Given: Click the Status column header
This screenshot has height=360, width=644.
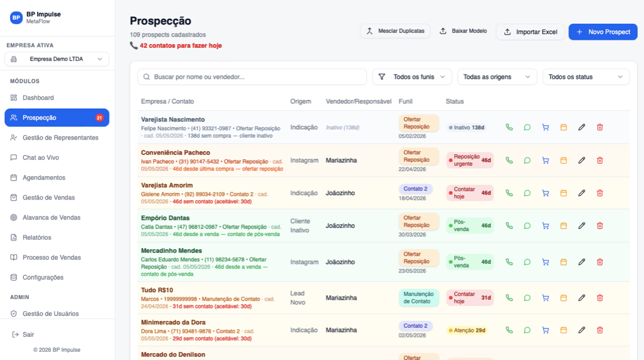Looking at the screenshot, I should 455,101.
